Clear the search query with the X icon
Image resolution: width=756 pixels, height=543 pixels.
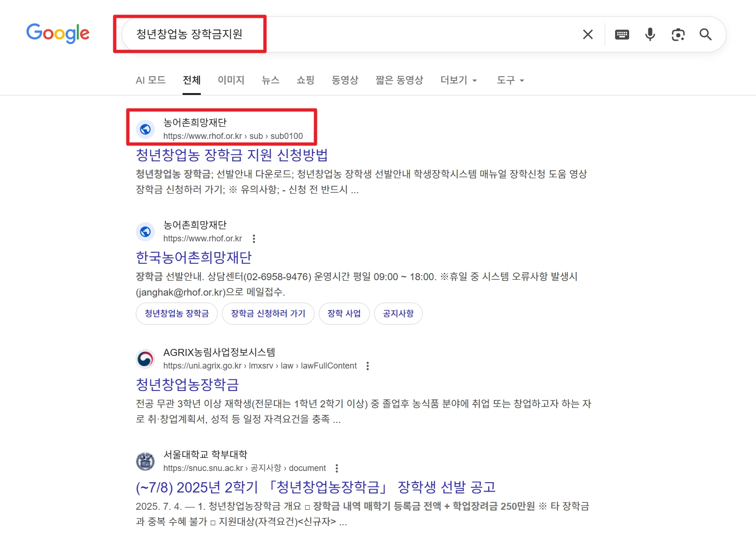(x=587, y=34)
